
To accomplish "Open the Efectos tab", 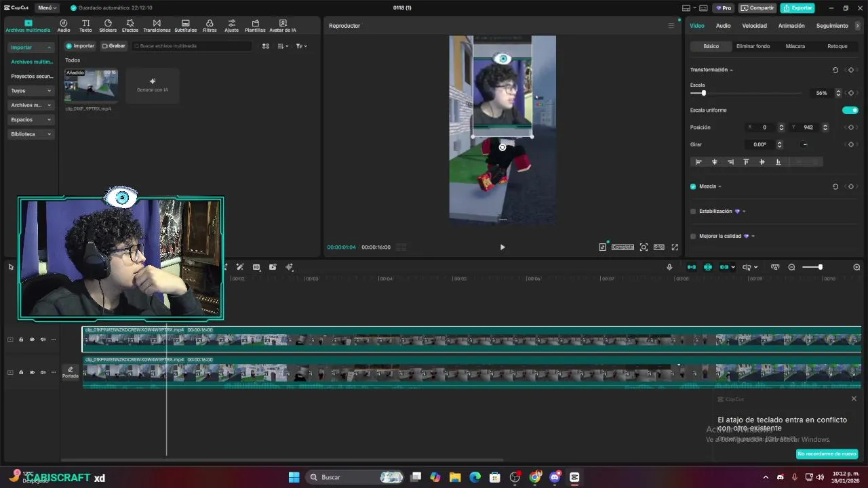I will click(130, 26).
